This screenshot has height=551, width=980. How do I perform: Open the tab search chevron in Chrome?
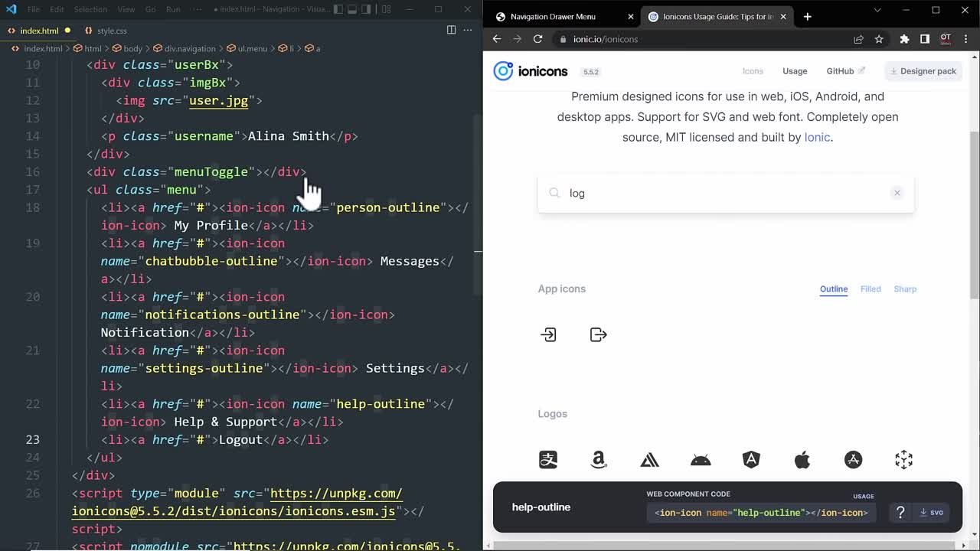point(877,10)
